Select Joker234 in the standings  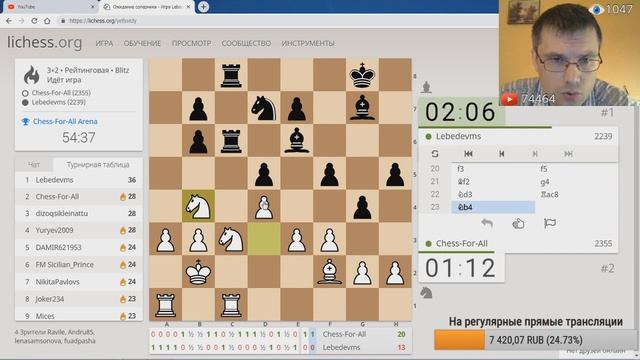pyautogui.click(x=79, y=299)
